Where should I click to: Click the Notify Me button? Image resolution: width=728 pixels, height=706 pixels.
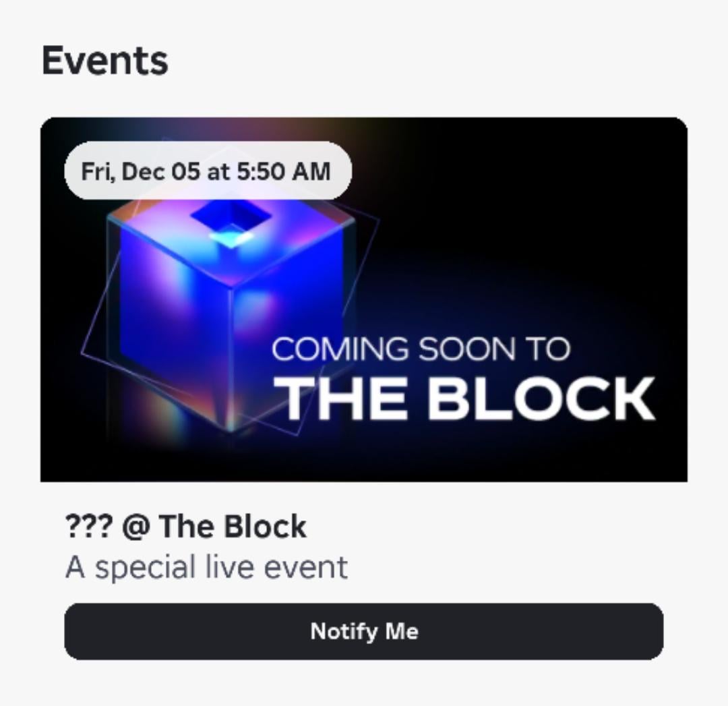363,631
